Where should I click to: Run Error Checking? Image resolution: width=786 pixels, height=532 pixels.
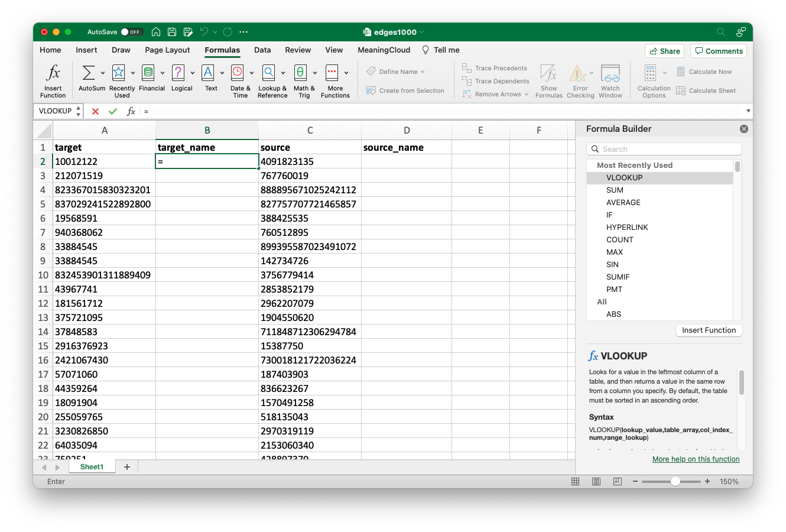[x=579, y=81]
